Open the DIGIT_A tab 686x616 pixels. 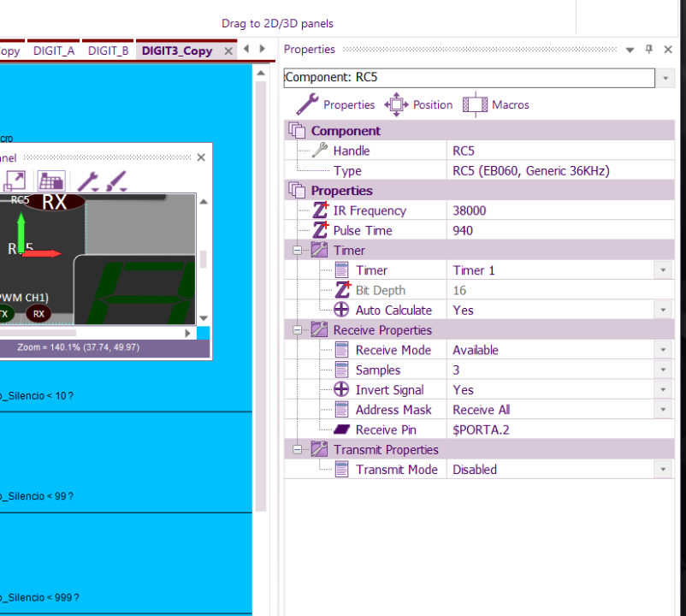click(54, 50)
